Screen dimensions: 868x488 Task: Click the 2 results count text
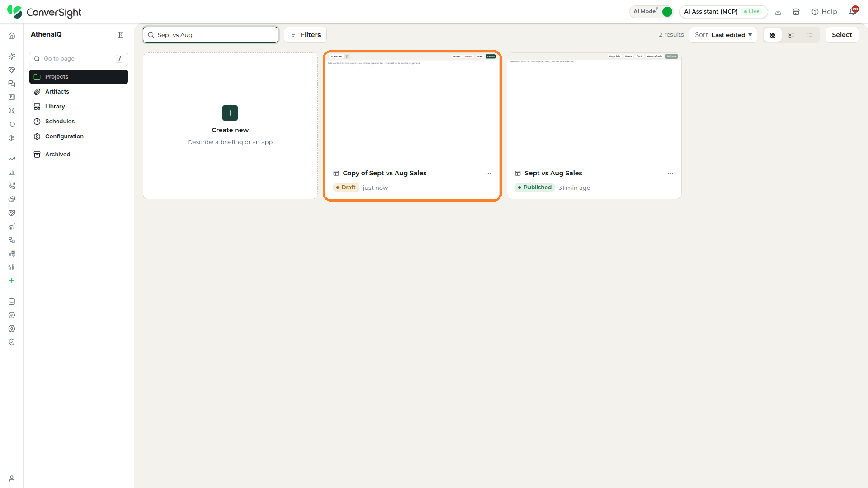coord(671,35)
